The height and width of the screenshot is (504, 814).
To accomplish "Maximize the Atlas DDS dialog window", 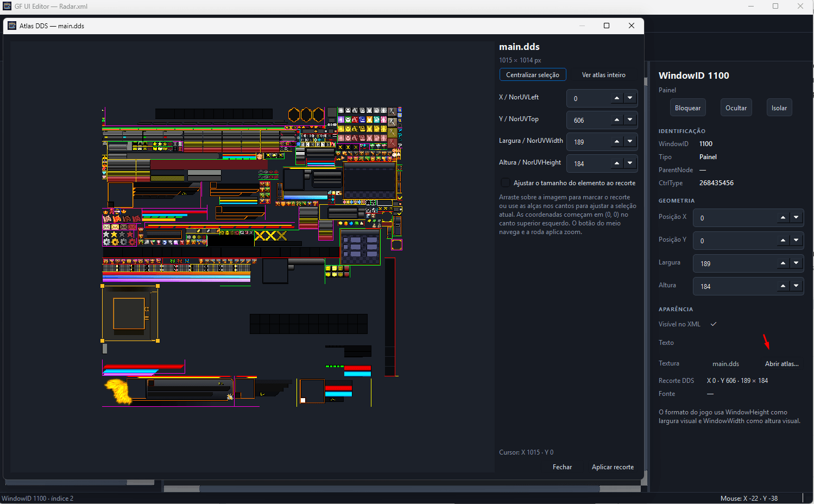I will pos(607,26).
